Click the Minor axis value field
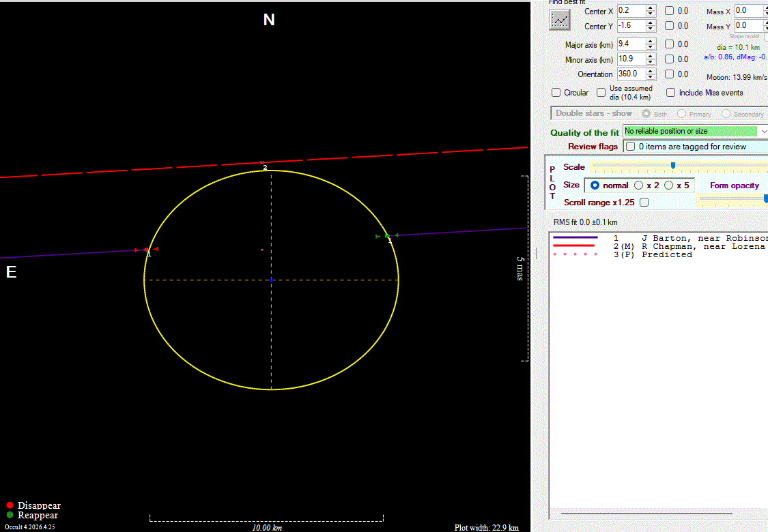The image size is (768, 532). point(631,59)
